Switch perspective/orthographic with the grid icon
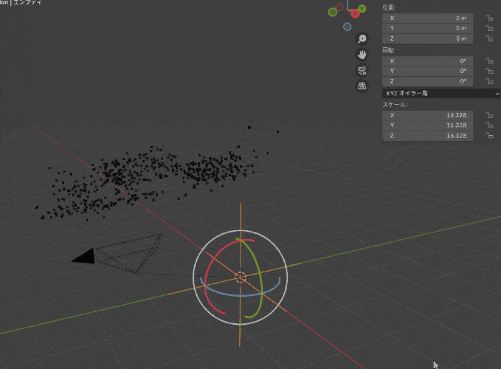Screen dimensions: 501x369 pyautogui.click(x=362, y=86)
